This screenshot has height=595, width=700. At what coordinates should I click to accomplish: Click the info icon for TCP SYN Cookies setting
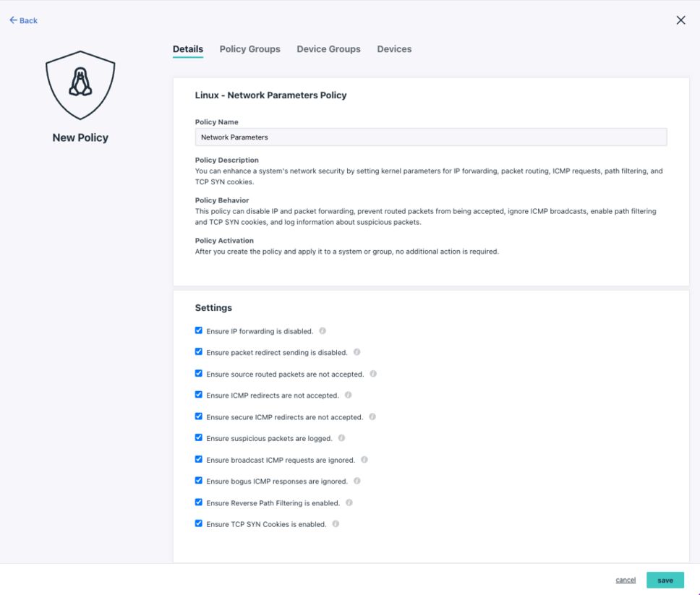pos(334,523)
